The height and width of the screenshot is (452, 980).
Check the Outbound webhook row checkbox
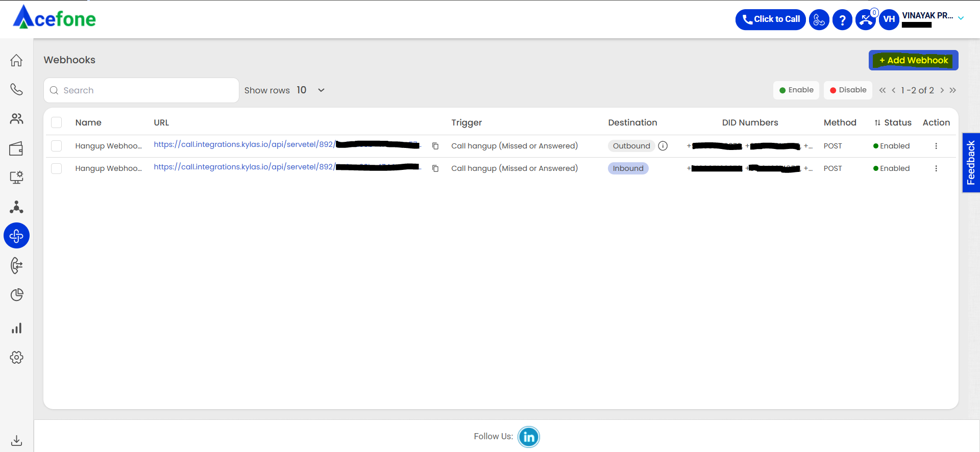click(x=57, y=146)
